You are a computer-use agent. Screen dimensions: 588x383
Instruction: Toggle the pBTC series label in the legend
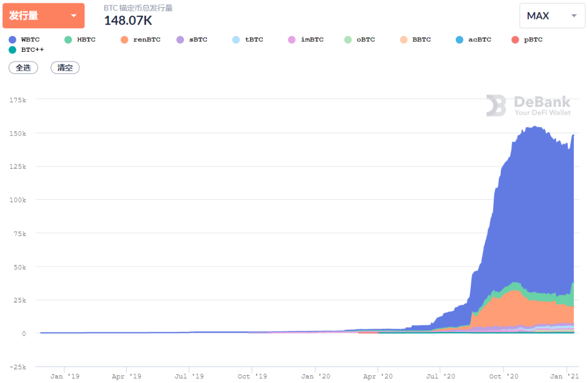point(533,40)
